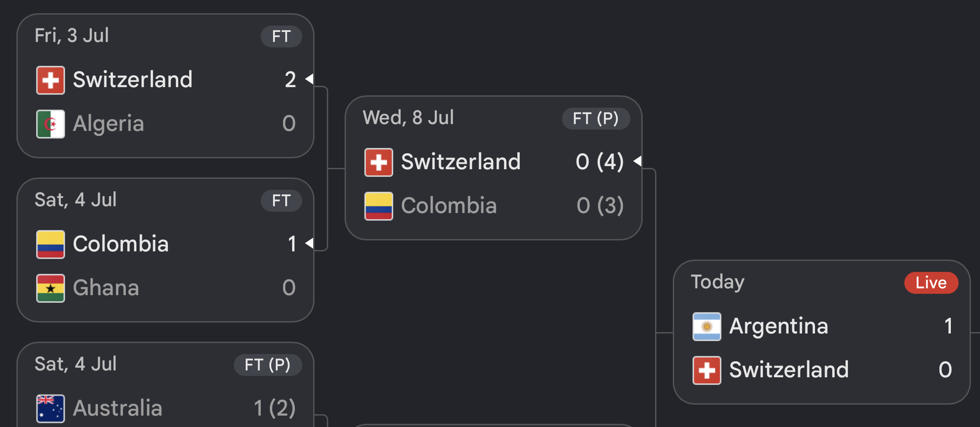The width and height of the screenshot is (980, 427).
Task: Click Colombia flag in Ghana match
Action: (51, 245)
